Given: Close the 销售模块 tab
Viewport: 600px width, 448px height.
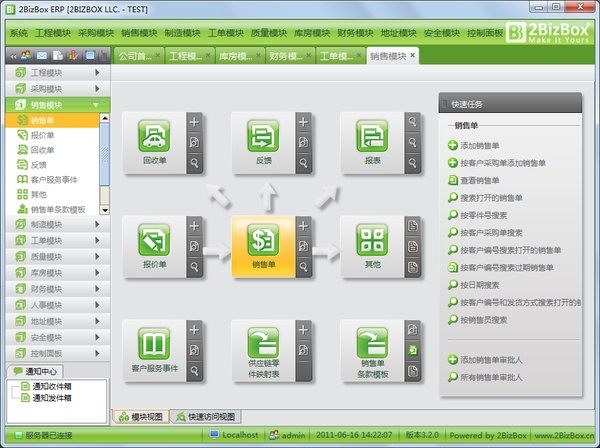Looking at the screenshot, I should [412, 55].
